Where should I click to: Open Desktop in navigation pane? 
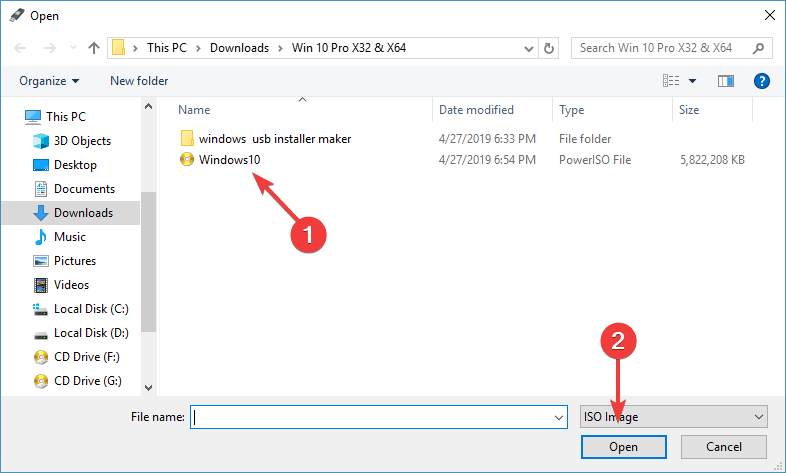[x=75, y=165]
